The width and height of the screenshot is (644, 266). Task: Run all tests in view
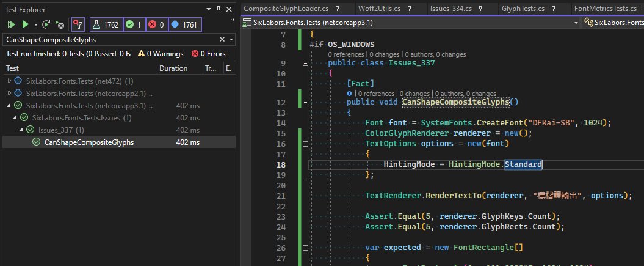tap(11, 24)
